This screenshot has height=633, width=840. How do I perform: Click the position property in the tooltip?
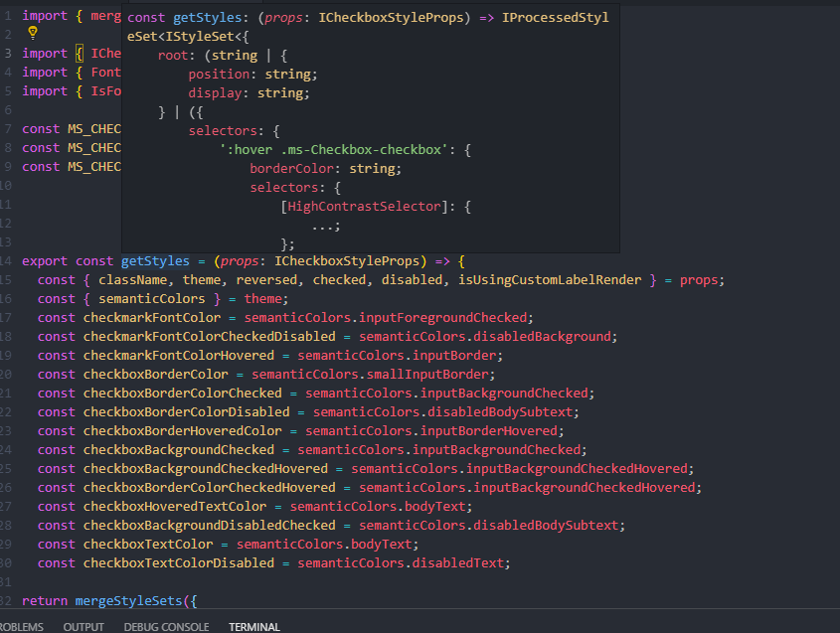click(219, 75)
